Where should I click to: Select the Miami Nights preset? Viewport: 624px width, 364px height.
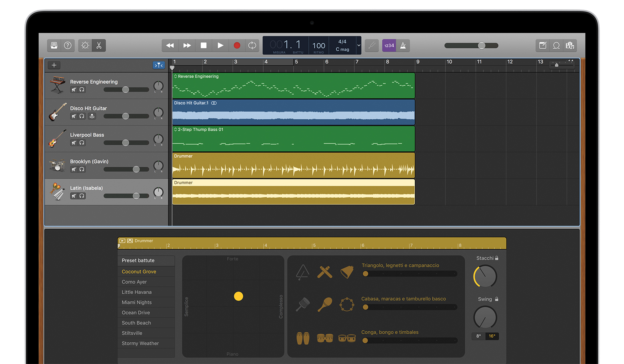pyautogui.click(x=137, y=302)
